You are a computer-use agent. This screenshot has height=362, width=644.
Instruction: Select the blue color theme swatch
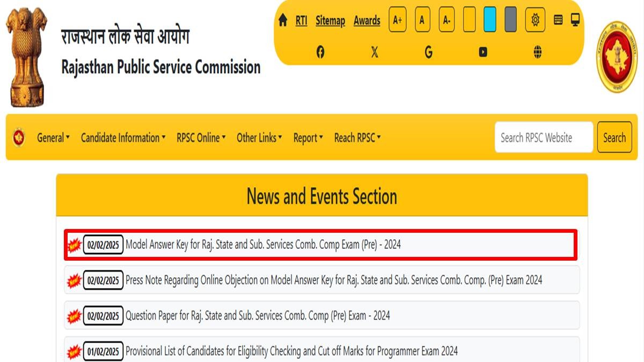[489, 20]
